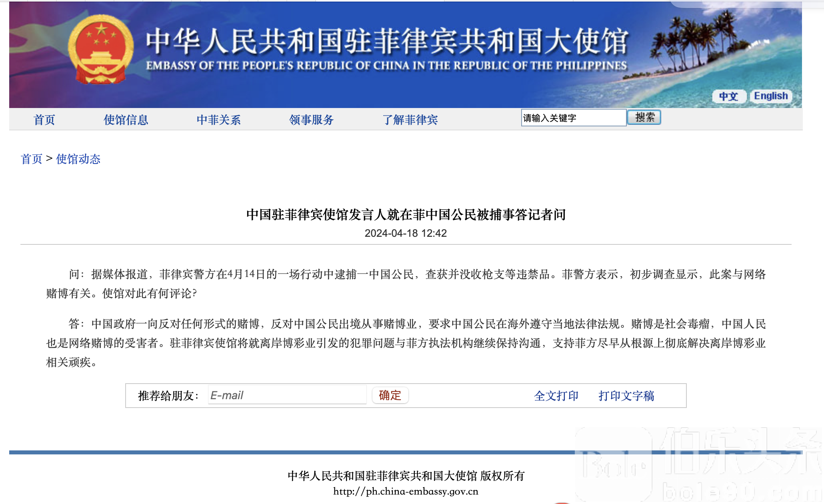Open the 使馆信息 menu item
Image resolution: width=824 pixels, height=504 pixels.
(x=126, y=120)
